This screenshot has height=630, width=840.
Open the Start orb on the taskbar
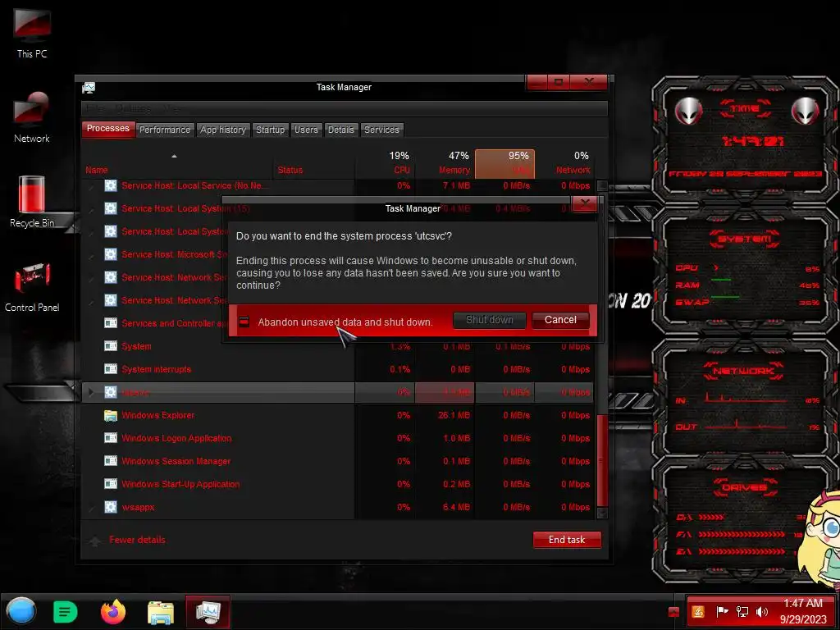click(21, 611)
